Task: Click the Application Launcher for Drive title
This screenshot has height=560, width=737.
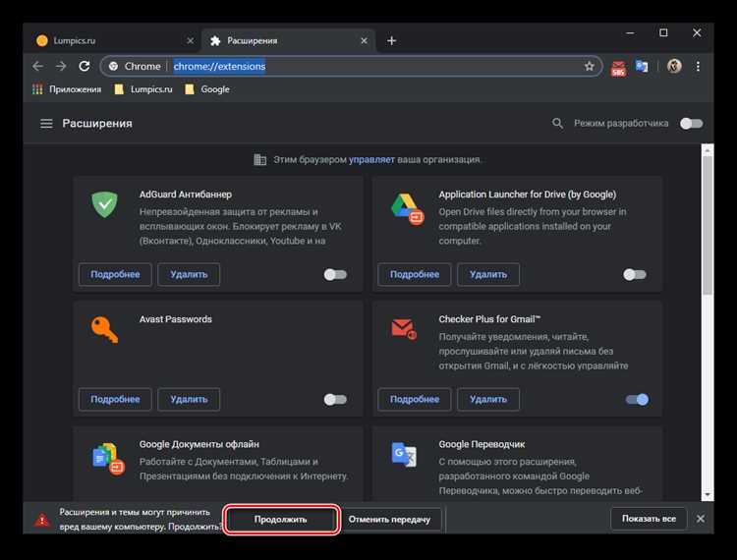Action: 528,195
